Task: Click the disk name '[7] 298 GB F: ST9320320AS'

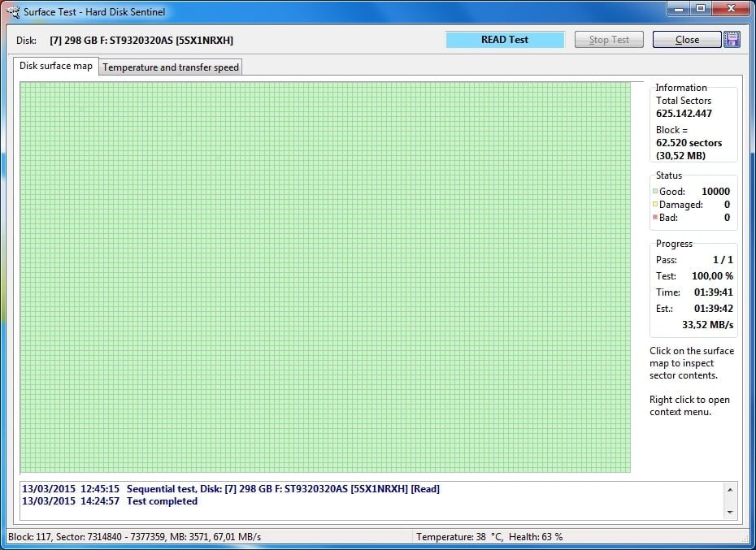Action: coord(141,41)
